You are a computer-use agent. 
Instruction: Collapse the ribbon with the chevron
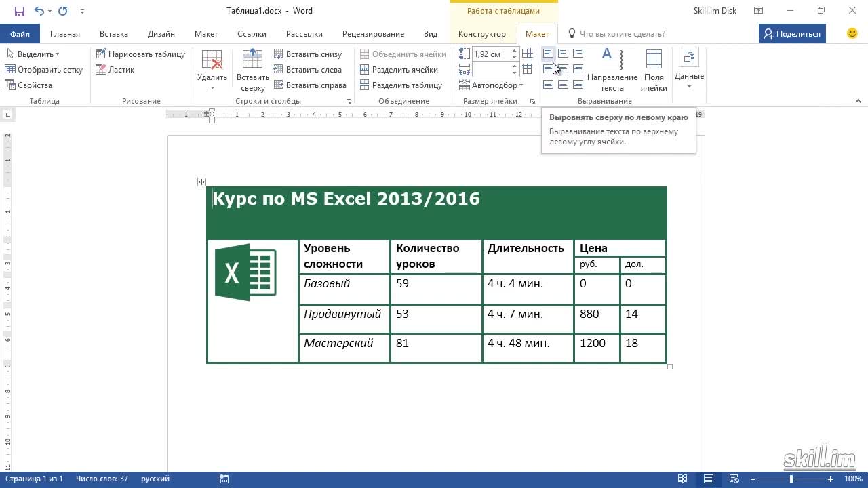(858, 102)
